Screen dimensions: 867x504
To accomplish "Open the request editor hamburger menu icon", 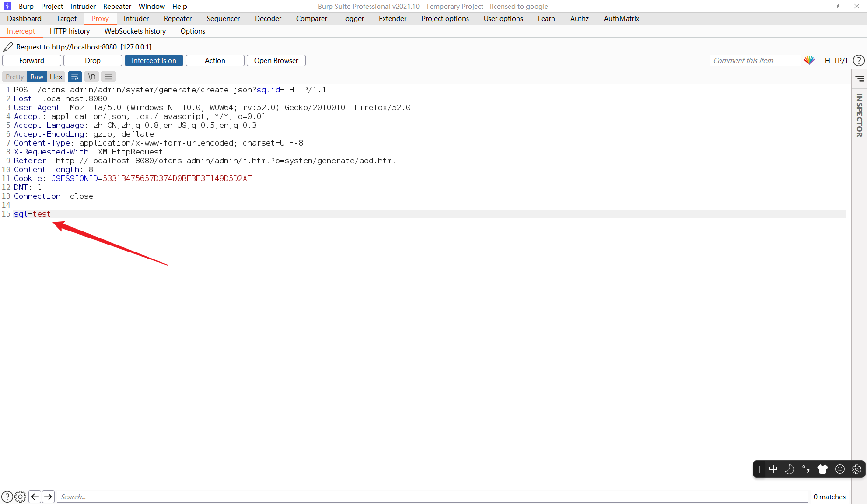I will pos(108,77).
